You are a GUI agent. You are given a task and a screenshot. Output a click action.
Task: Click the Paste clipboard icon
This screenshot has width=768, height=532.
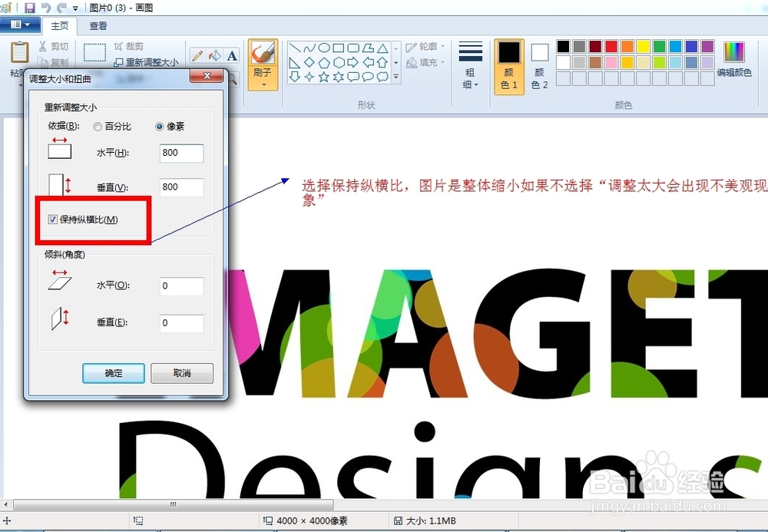(19, 52)
